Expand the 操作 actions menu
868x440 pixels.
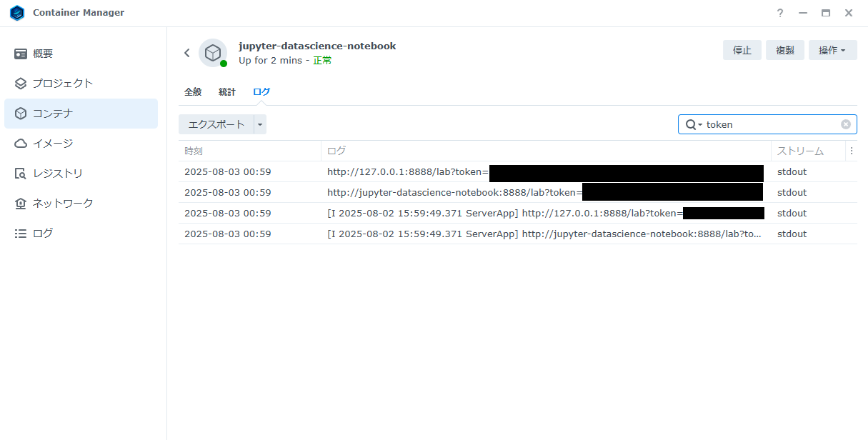tap(832, 50)
